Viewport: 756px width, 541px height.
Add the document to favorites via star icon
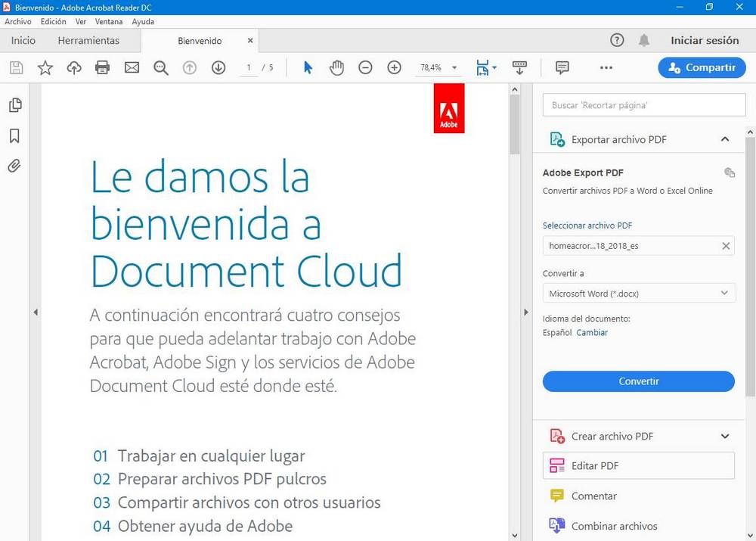45,67
